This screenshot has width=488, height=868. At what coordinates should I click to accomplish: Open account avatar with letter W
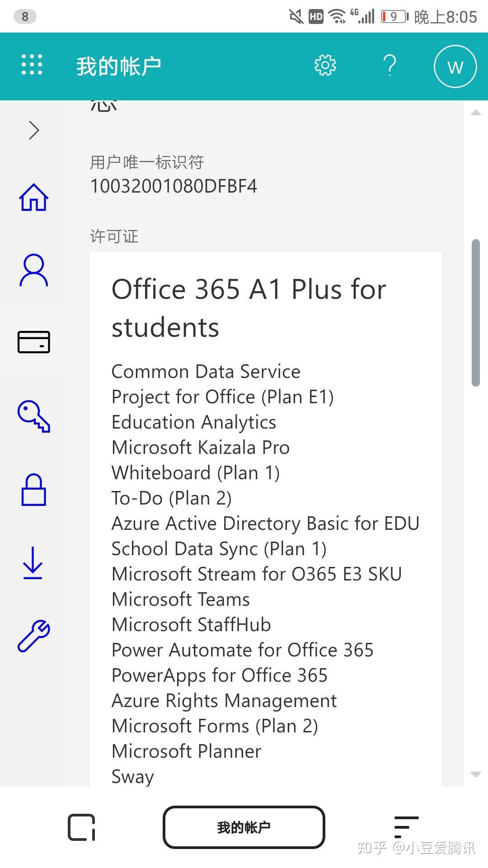455,66
